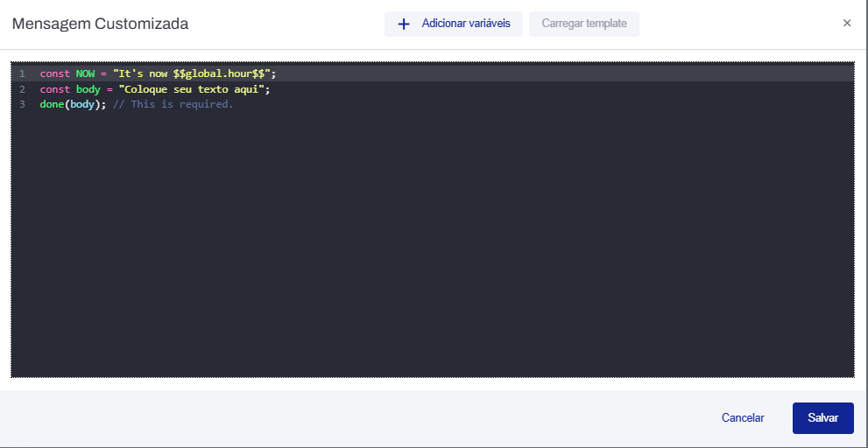Save the message with Salvar

pos(822,418)
